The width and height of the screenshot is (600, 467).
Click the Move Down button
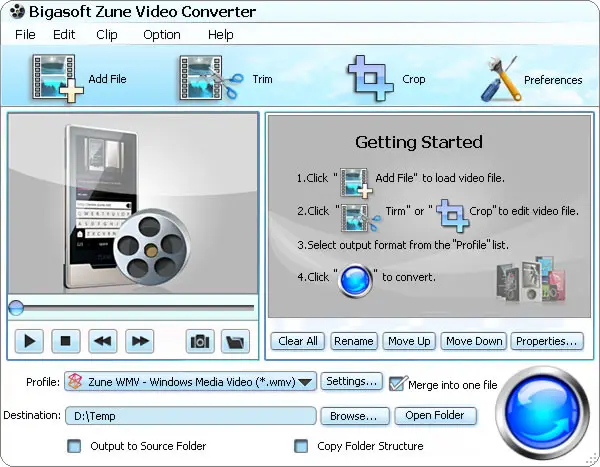point(474,341)
